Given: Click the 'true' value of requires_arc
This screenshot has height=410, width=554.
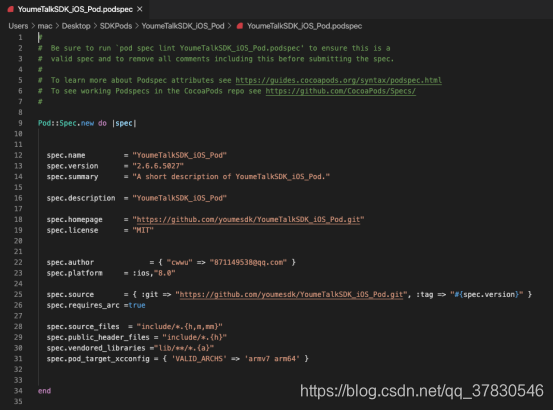Looking at the screenshot, I should point(137,305).
